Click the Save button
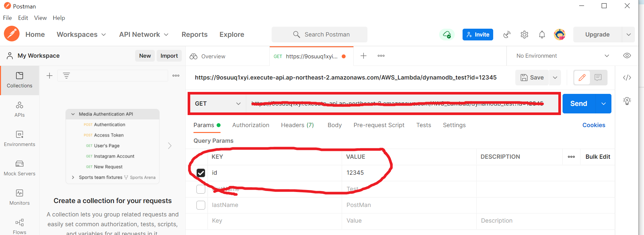Viewport: 644px width, 235px height. 532,78
